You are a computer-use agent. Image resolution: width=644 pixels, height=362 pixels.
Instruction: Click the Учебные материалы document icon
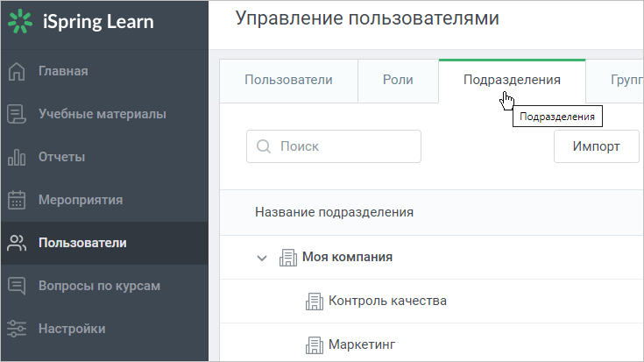[x=17, y=114]
